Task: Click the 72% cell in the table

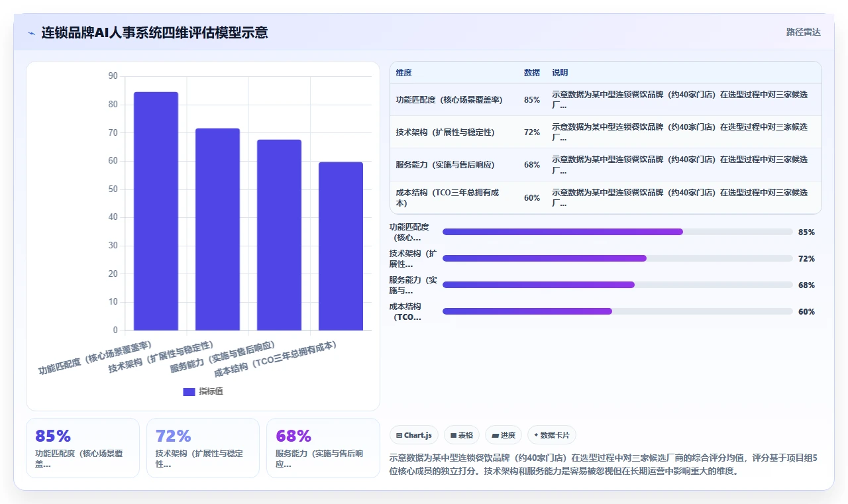Action: pos(532,132)
